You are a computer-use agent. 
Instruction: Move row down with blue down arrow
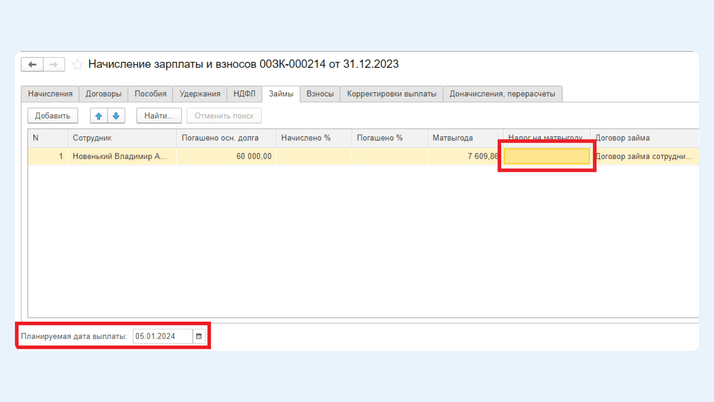[x=116, y=116]
